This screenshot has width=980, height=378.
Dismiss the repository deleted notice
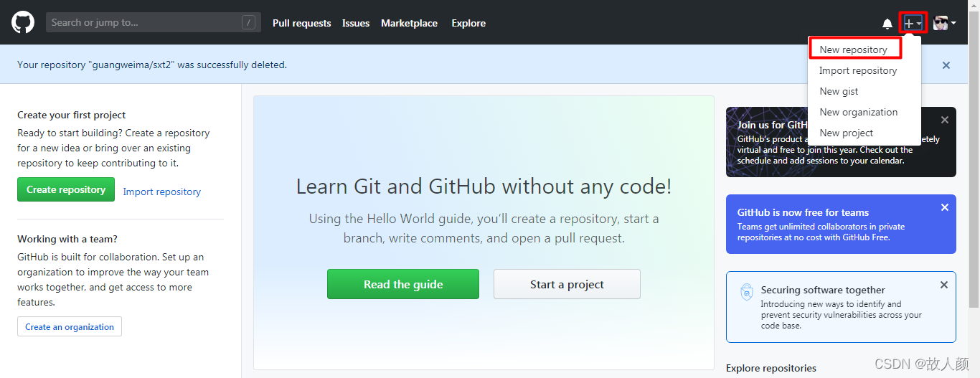[946, 65]
